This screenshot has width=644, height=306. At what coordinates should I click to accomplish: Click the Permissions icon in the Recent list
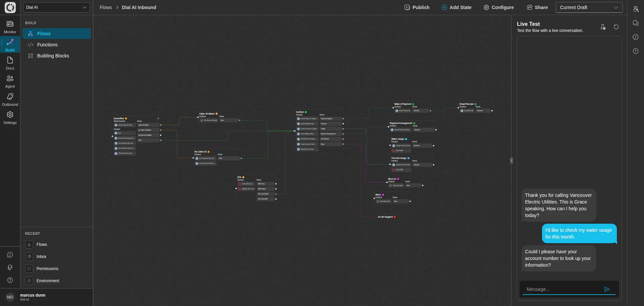pos(29,269)
